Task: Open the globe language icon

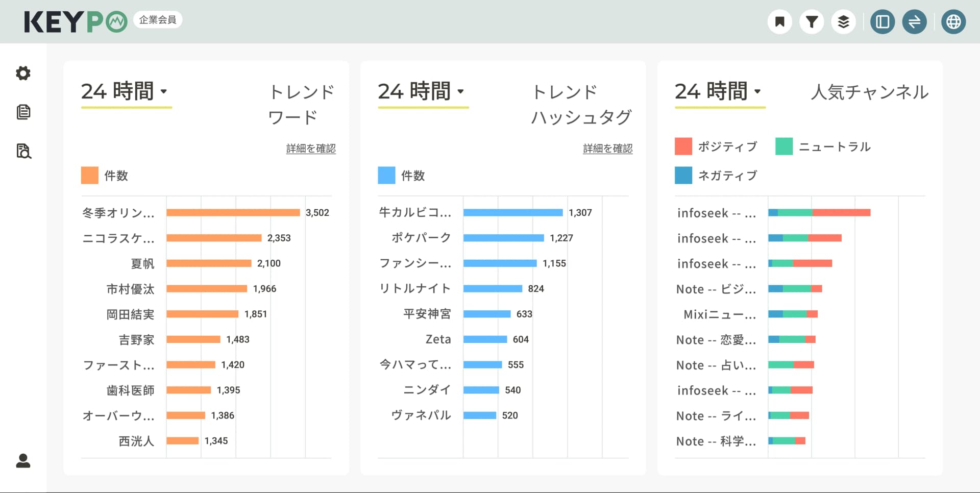Action: tap(953, 21)
